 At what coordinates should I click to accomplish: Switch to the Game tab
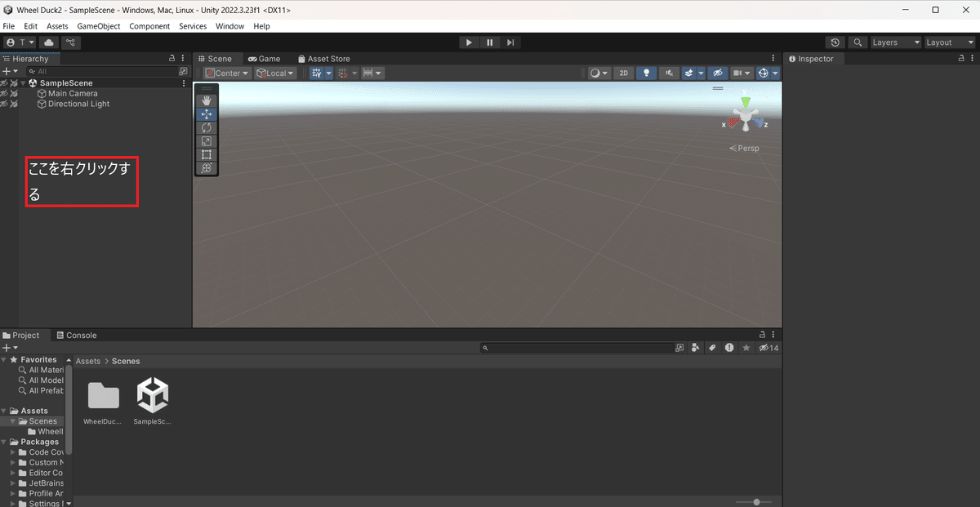[x=265, y=59]
